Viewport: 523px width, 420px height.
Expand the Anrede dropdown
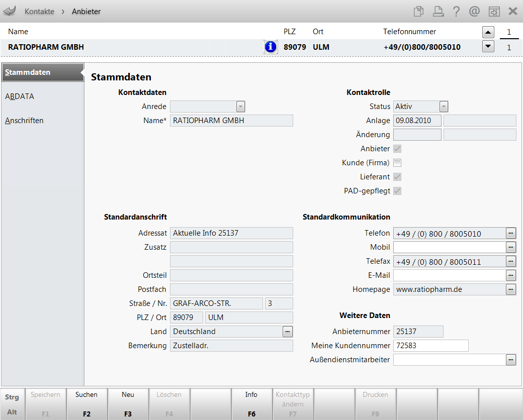(x=240, y=107)
